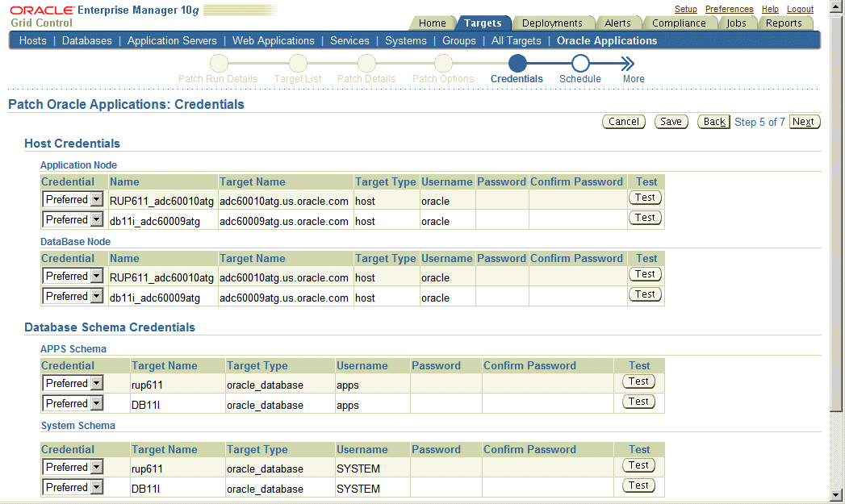The width and height of the screenshot is (845, 504).
Task: Open Credential dropdown for APPS Schema rup611
Action: tap(73, 383)
